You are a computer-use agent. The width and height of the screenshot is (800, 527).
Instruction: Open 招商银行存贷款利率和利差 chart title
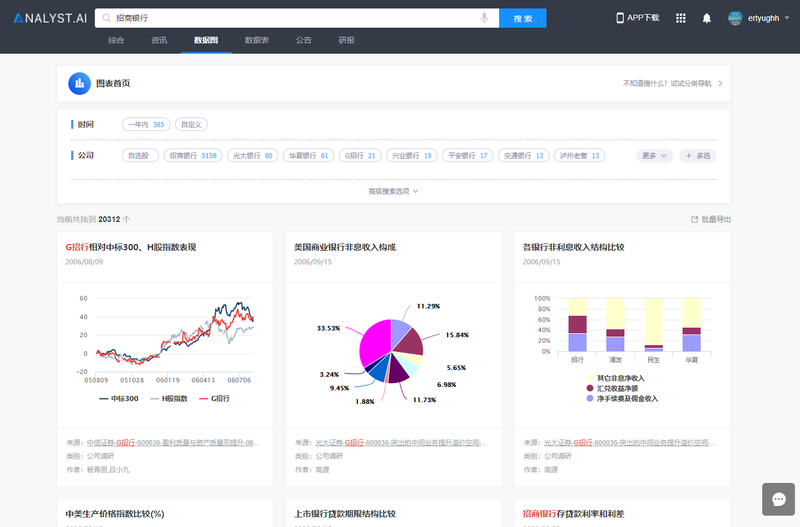pos(573,514)
